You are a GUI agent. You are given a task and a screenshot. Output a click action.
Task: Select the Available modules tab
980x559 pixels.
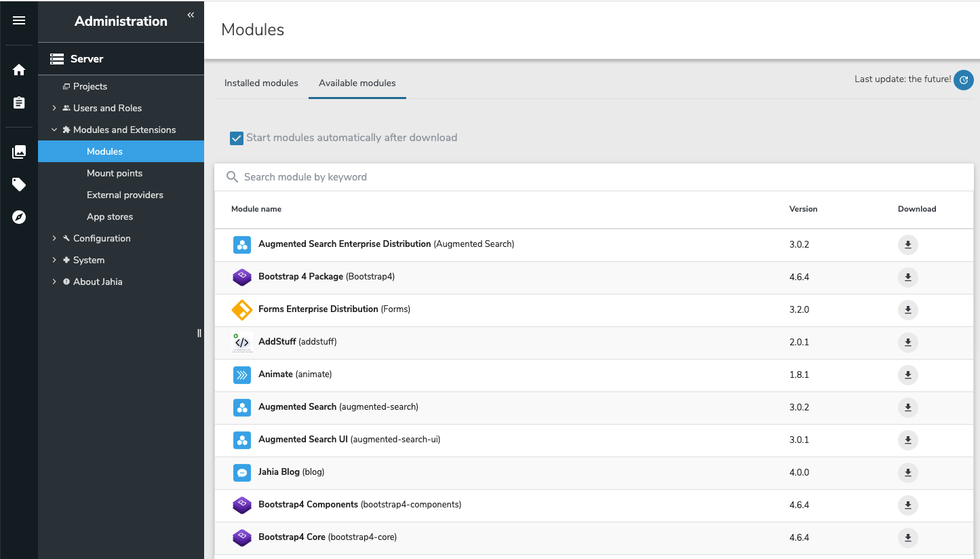point(357,83)
